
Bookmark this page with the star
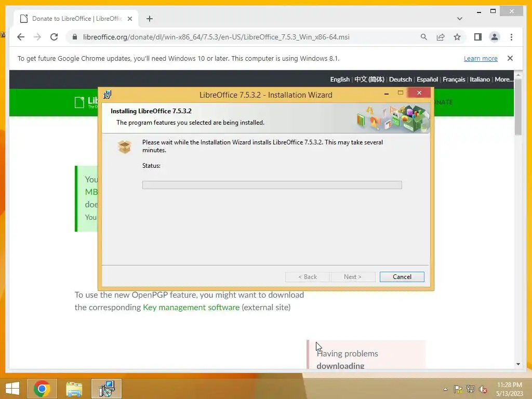(x=457, y=37)
